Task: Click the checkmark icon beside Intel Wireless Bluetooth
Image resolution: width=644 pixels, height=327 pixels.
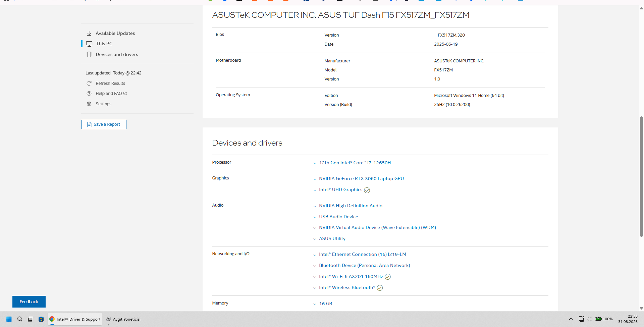Action: pos(380,288)
